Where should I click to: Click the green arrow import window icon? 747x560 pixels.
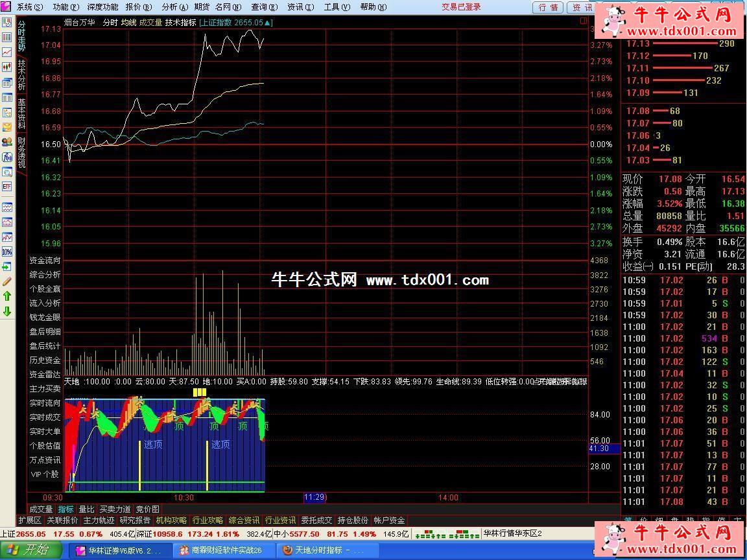(6, 266)
